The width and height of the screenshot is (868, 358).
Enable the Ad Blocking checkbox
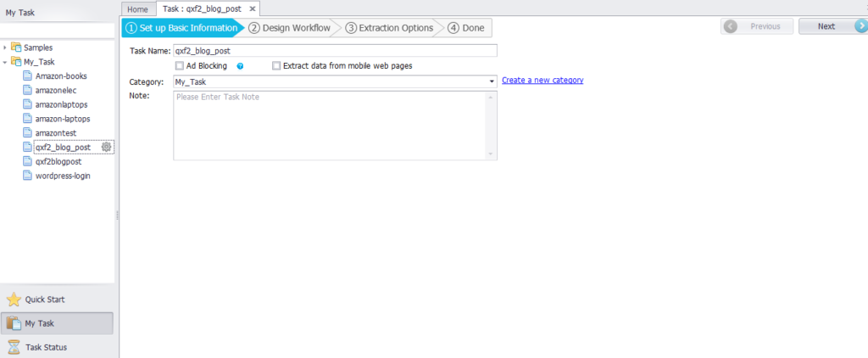click(x=180, y=66)
